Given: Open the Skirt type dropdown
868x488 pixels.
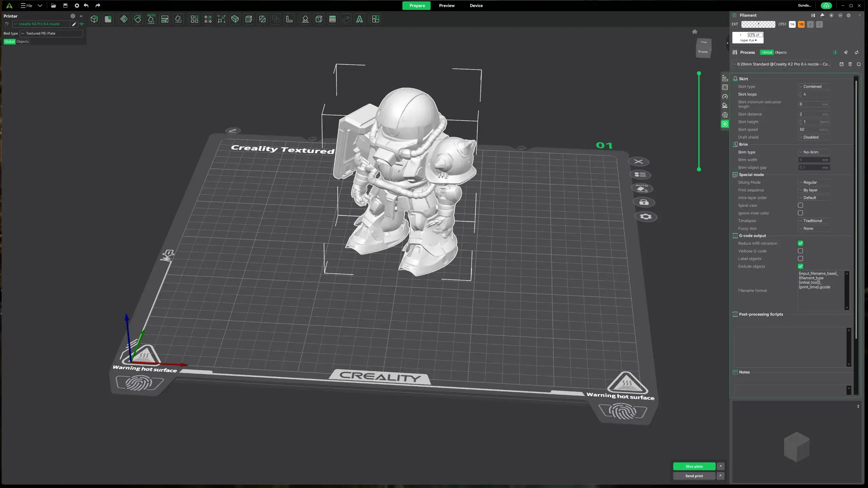Looking at the screenshot, I should [x=814, y=86].
